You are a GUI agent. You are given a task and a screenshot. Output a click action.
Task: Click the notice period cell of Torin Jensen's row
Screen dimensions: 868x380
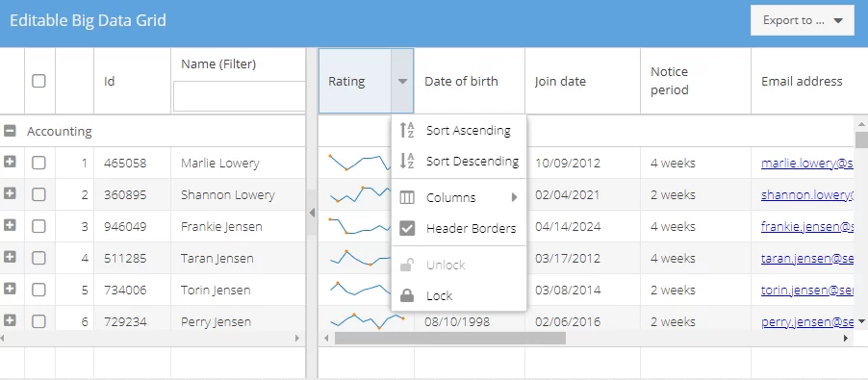tap(696, 290)
